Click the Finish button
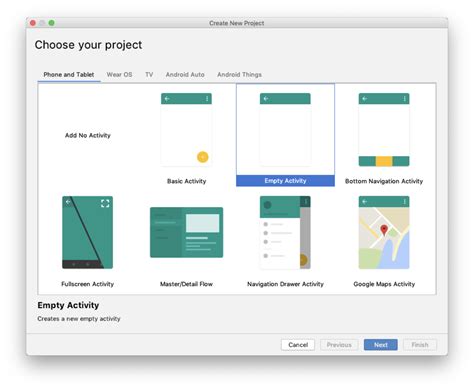The height and width of the screenshot is (390, 474). (x=420, y=345)
